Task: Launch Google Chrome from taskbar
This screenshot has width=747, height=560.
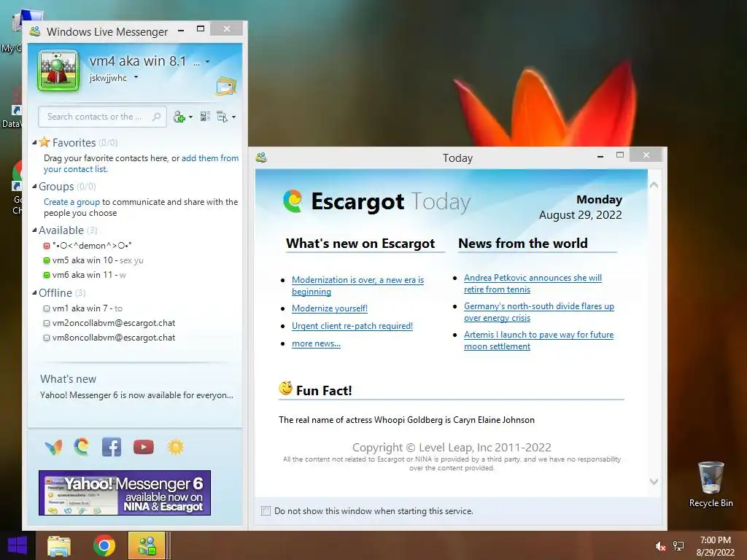Action: coord(104,545)
